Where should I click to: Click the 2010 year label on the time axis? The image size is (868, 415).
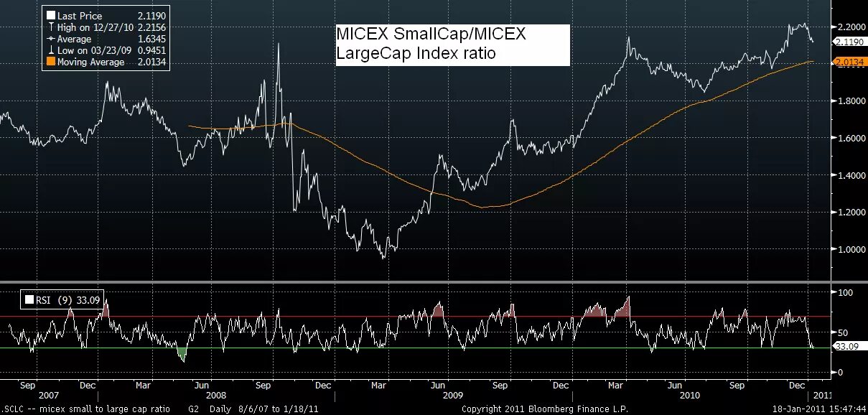pos(689,396)
